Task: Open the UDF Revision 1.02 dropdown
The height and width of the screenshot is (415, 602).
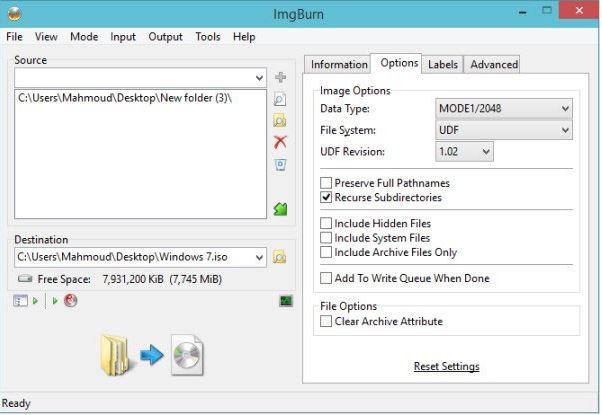Action: pos(464,152)
